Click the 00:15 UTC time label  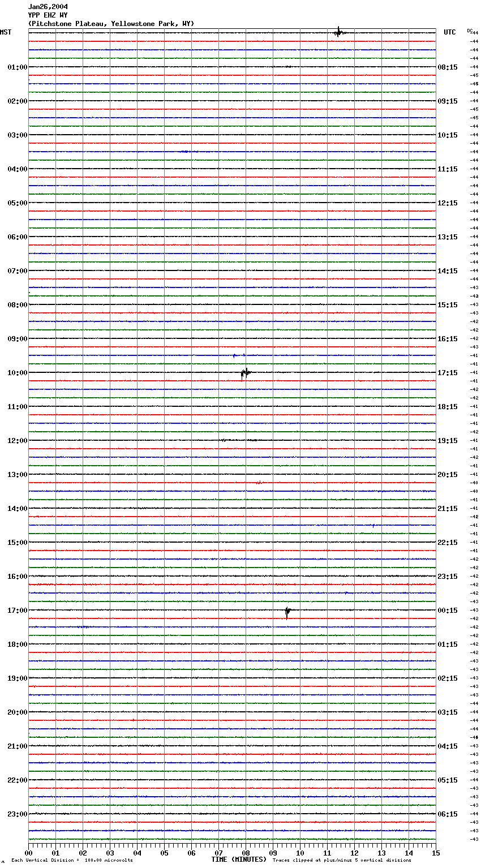click(x=448, y=611)
